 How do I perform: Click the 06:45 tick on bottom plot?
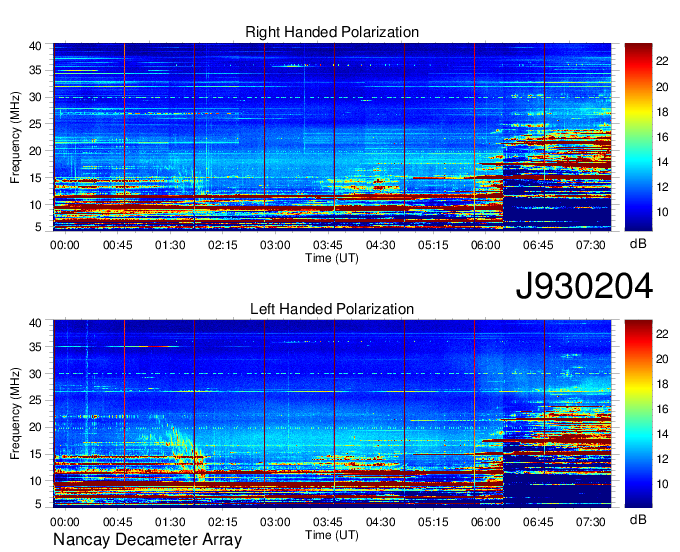pos(538,522)
